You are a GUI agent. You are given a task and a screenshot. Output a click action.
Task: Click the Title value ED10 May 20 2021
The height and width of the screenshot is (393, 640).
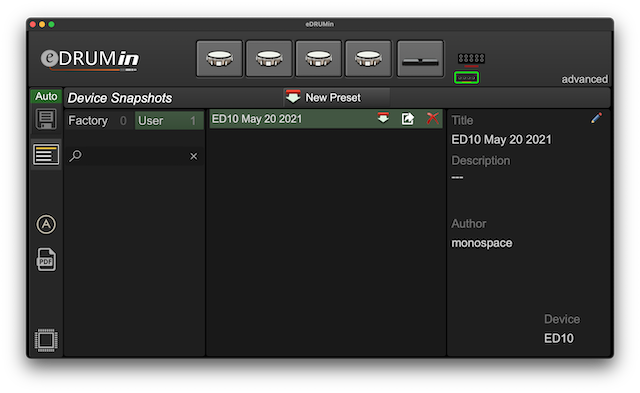[501, 140]
